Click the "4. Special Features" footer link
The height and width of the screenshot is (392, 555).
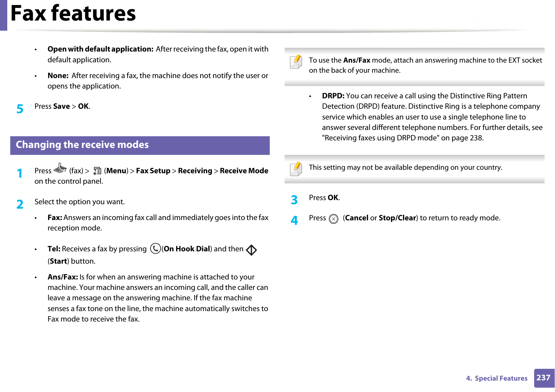click(496, 378)
